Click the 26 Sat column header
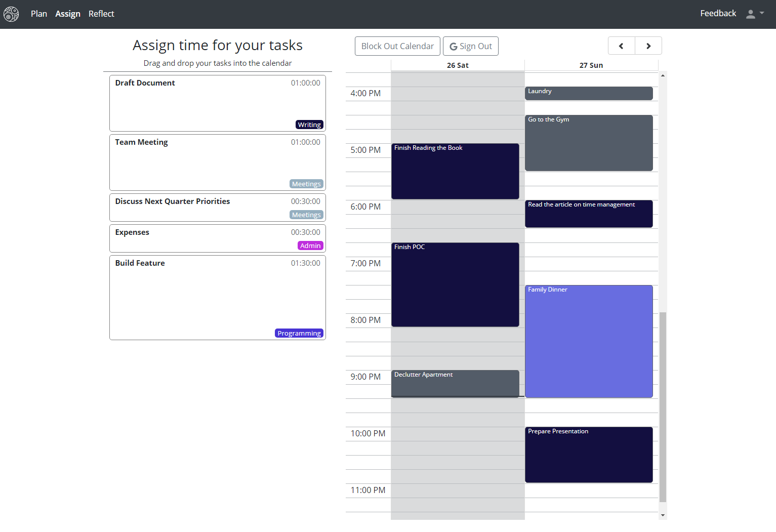Screen dimensions: 776x532 (x=458, y=65)
